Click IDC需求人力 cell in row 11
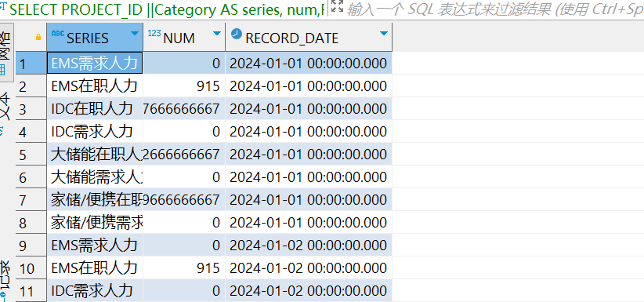Screen dimensions: 644x302 [95, 291]
